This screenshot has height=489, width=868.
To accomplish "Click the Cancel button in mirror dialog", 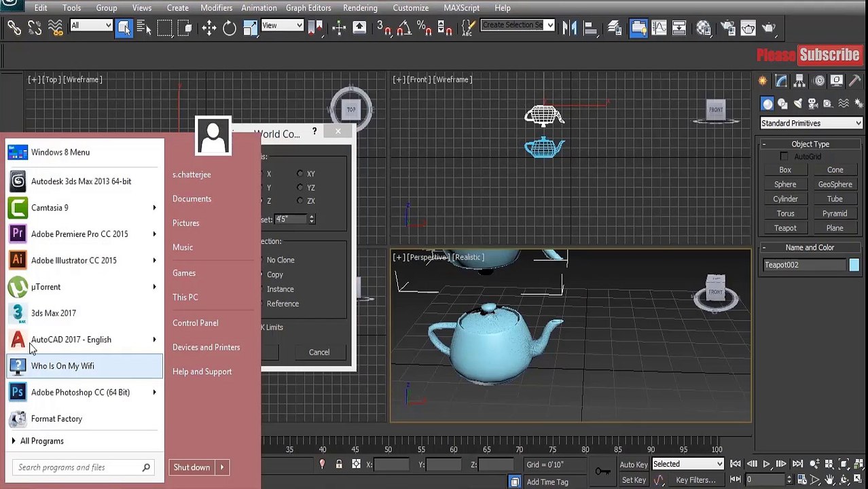I will [x=319, y=352].
